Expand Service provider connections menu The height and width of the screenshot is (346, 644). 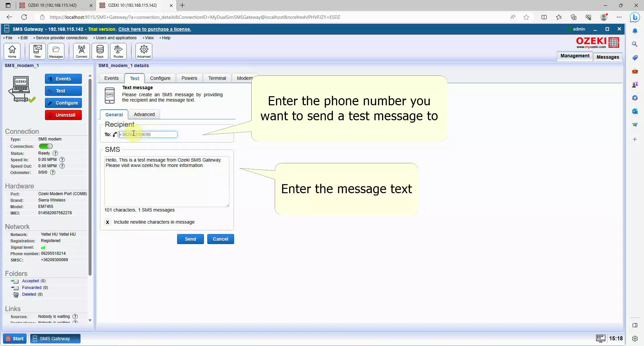[x=61, y=38]
